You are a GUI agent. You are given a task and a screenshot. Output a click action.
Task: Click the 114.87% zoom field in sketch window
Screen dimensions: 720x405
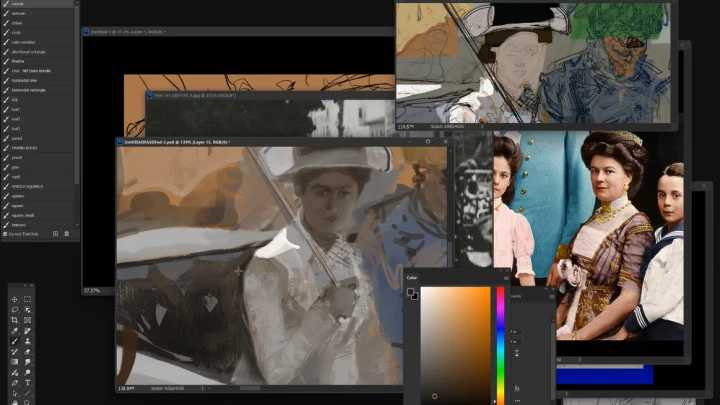[405, 127]
